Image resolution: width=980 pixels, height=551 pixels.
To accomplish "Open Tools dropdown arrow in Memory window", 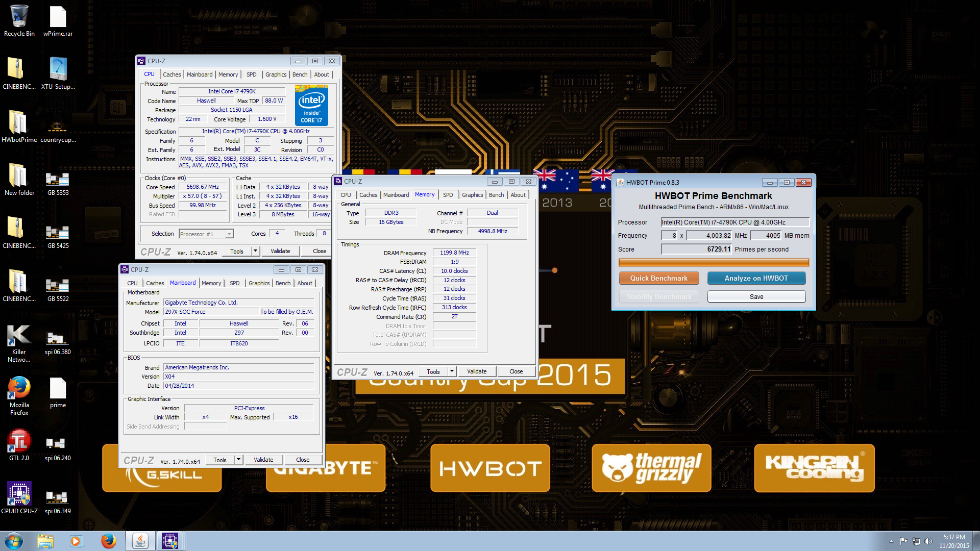I will tap(452, 371).
